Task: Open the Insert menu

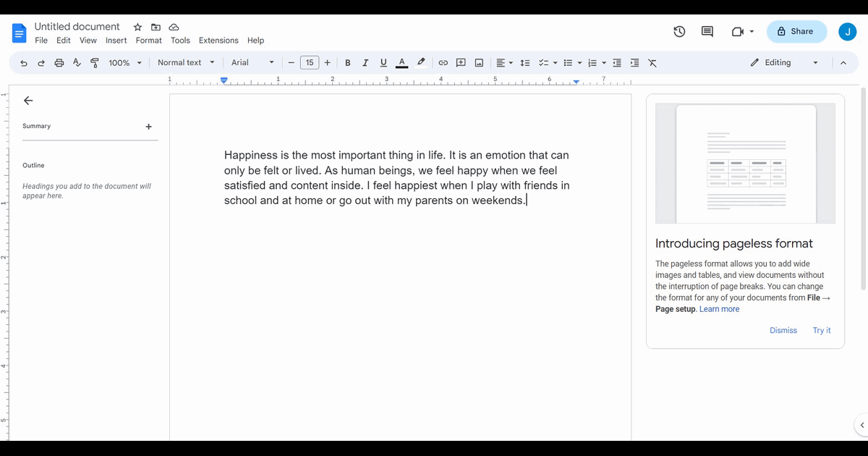Action: [116, 41]
